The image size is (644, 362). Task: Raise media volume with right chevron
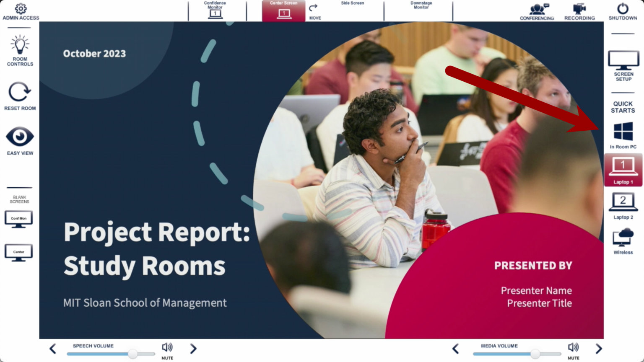[599, 349]
